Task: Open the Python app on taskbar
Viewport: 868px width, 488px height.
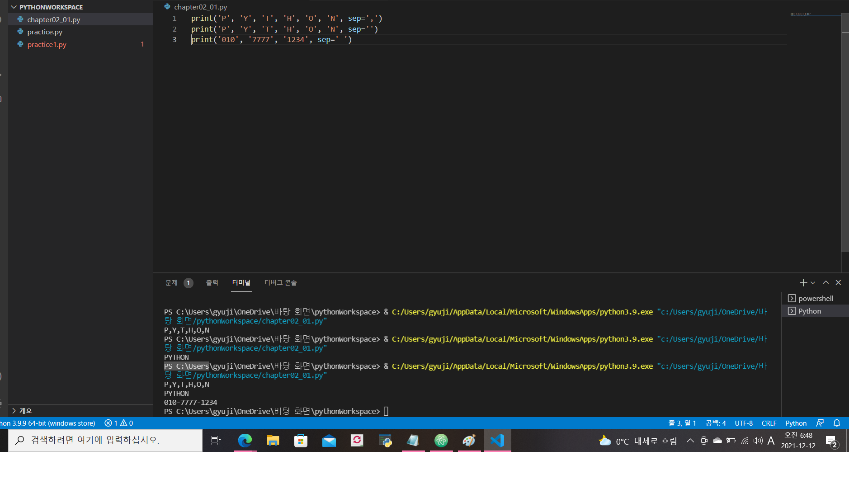Action: [385, 440]
